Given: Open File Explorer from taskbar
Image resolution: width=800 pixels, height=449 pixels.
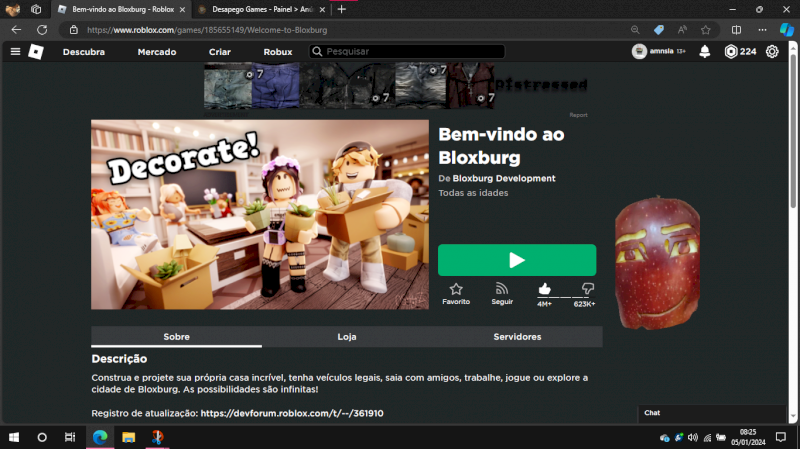Looking at the screenshot, I should (x=129, y=437).
